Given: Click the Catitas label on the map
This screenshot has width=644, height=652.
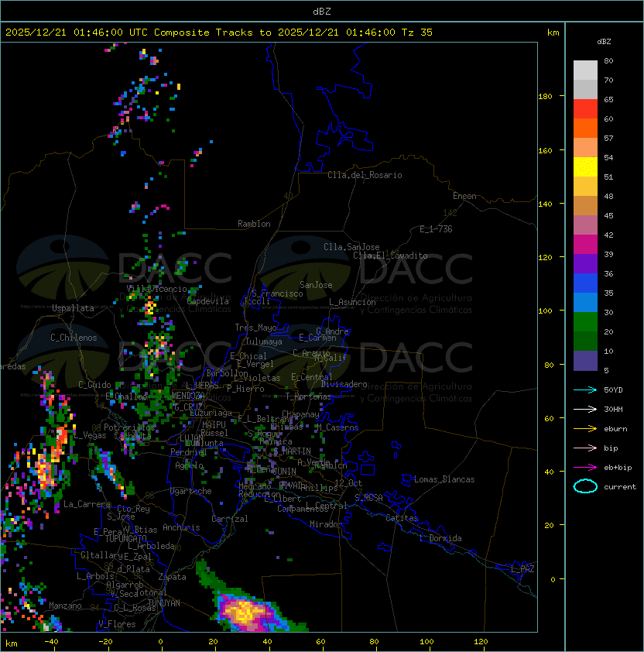Looking at the screenshot, I should coord(402,518).
